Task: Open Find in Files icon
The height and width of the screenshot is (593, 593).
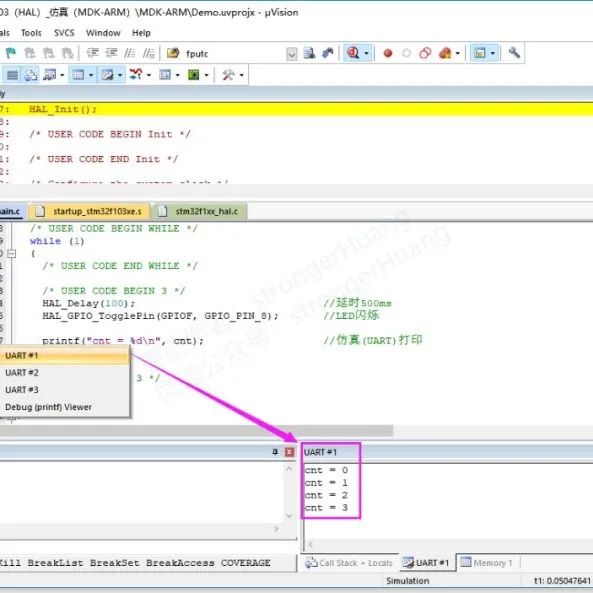Action: point(173,53)
